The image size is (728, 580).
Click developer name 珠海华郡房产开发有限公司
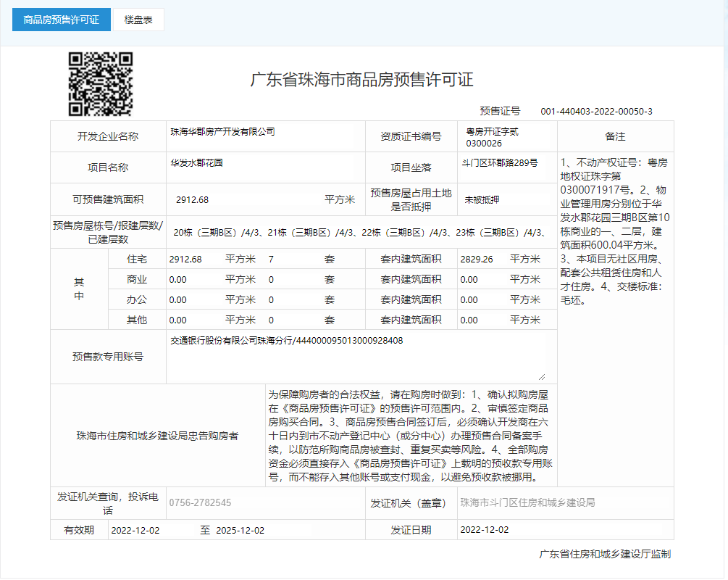[x=222, y=132]
